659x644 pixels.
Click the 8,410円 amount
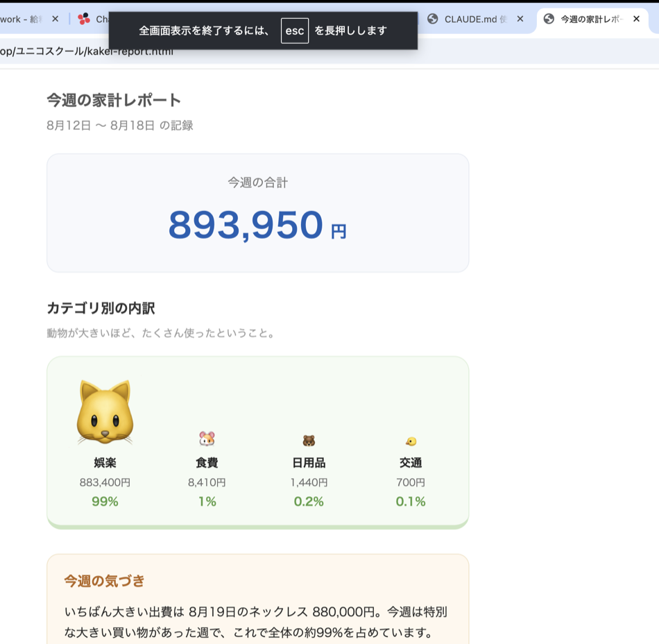point(207,482)
